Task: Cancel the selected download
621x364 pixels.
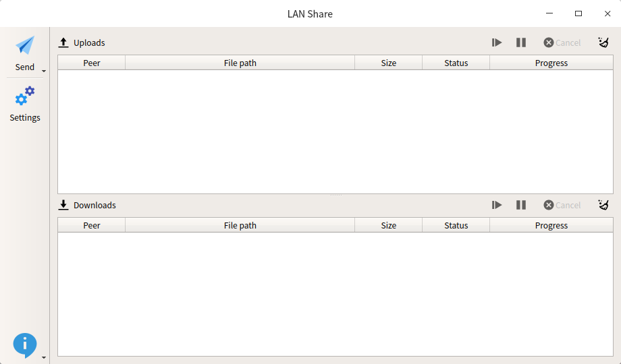Action: click(562, 205)
